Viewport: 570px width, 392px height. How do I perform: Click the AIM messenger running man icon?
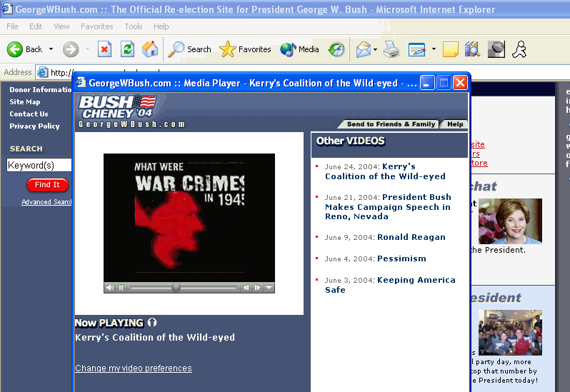tap(519, 49)
